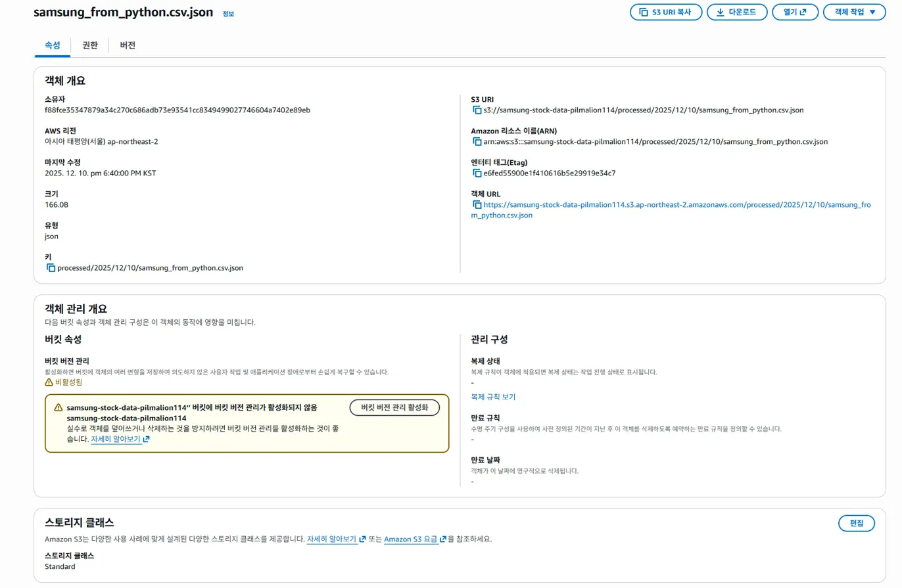This screenshot has height=588, width=902.
Task: Click the AWS region value ap-northeast-2
Action: pos(101,141)
